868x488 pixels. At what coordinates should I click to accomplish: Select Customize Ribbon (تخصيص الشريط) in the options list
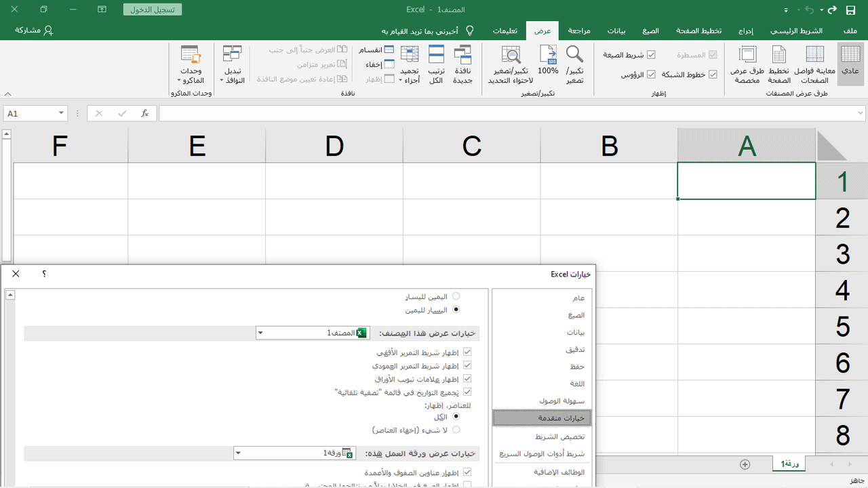pos(542,436)
